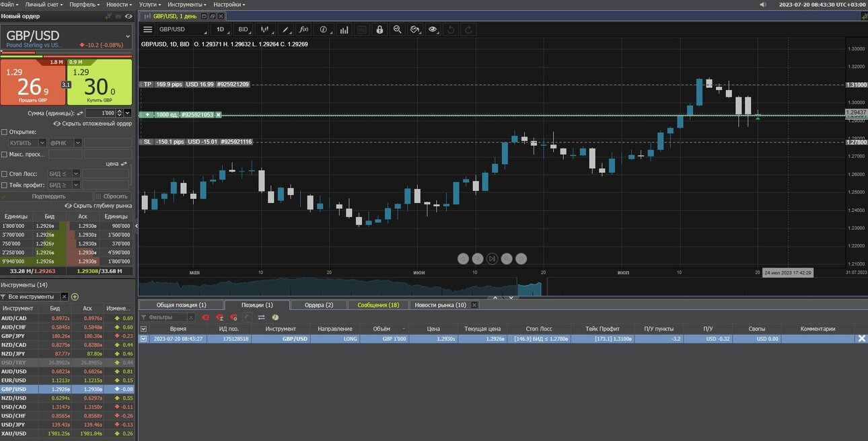This screenshot has height=441, width=868.
Task: Click the Подтвердить confirm button
Action: point(45,196)
